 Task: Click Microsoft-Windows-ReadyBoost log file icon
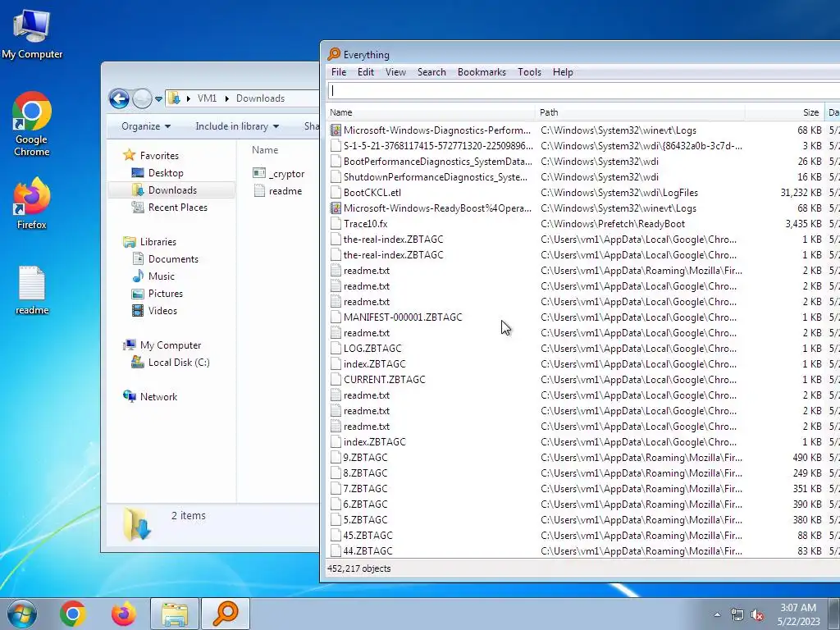pos(336,208)
